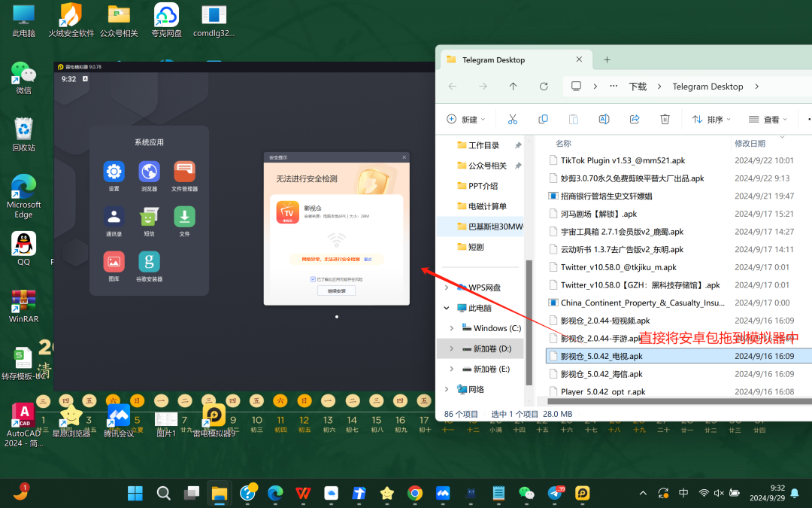Open the 排序 sort dropdown
The height and width of the screenshot is (508, 812).
click(711, 119)
